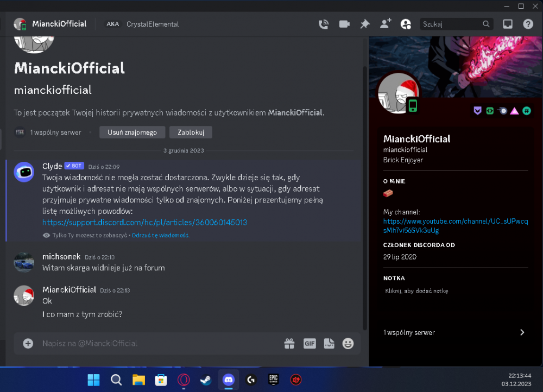Click the pink triangle server boost badge
The height and width of the screenshot is (392, 543).
pyautogui.click(x=514, y=111)
